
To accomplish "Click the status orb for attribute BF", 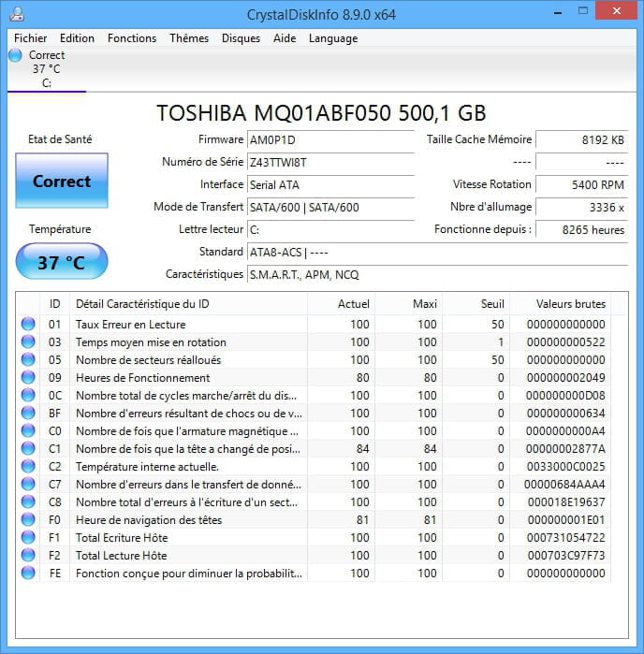I will tap(28, 413).
